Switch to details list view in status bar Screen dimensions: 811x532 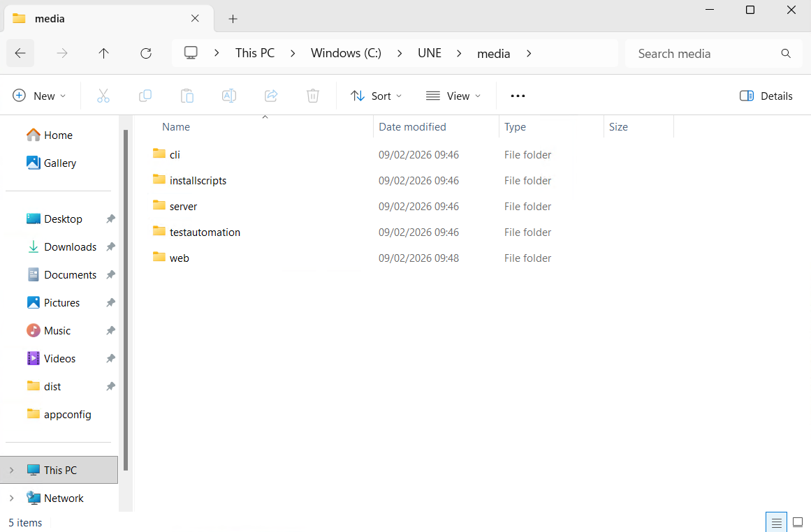click(776, 522)
